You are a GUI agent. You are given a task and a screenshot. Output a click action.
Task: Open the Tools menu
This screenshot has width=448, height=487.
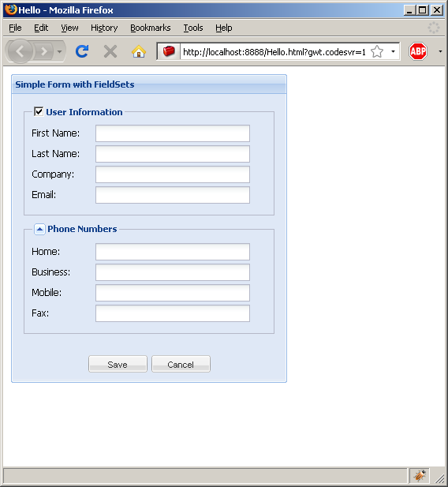click(x=192, y=28)
